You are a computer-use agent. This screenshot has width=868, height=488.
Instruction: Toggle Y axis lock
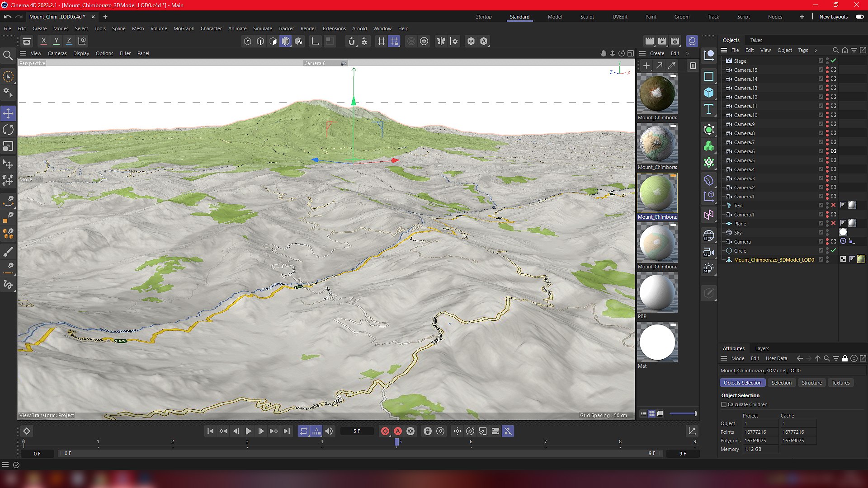click(56, 41)
